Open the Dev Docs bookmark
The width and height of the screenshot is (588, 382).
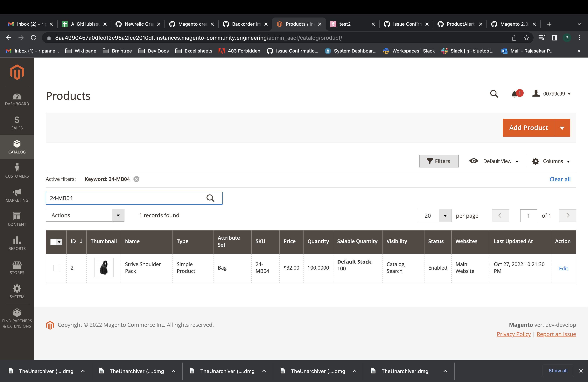point(154,51)
